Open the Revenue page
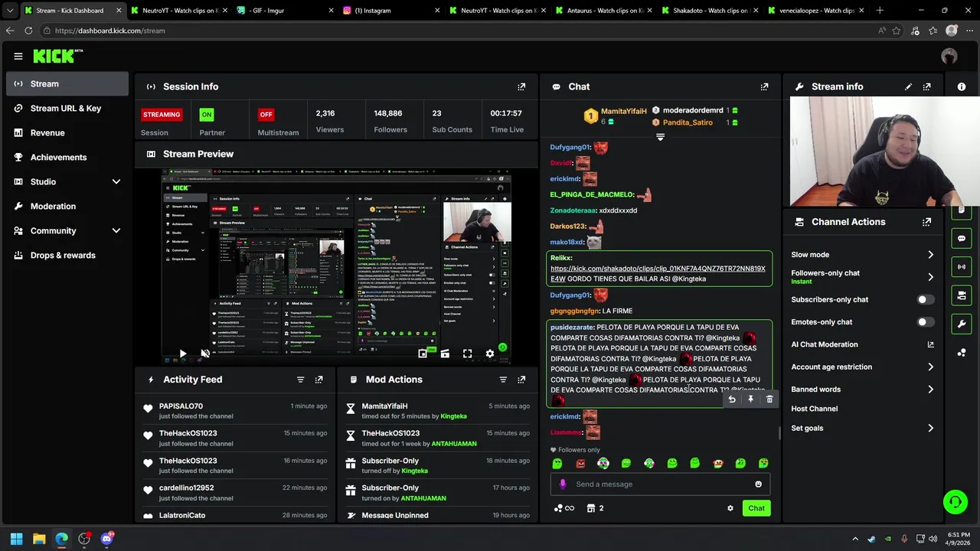 pyautogui.click(x=67, y=132)
